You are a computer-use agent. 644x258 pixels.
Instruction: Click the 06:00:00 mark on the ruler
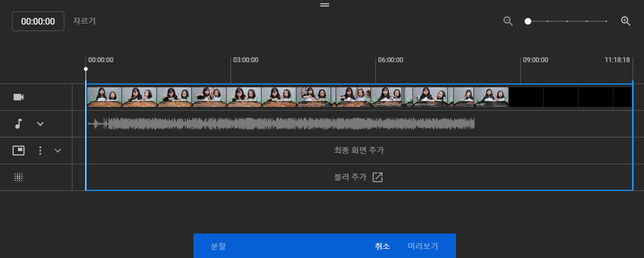[x=391, y=60]
